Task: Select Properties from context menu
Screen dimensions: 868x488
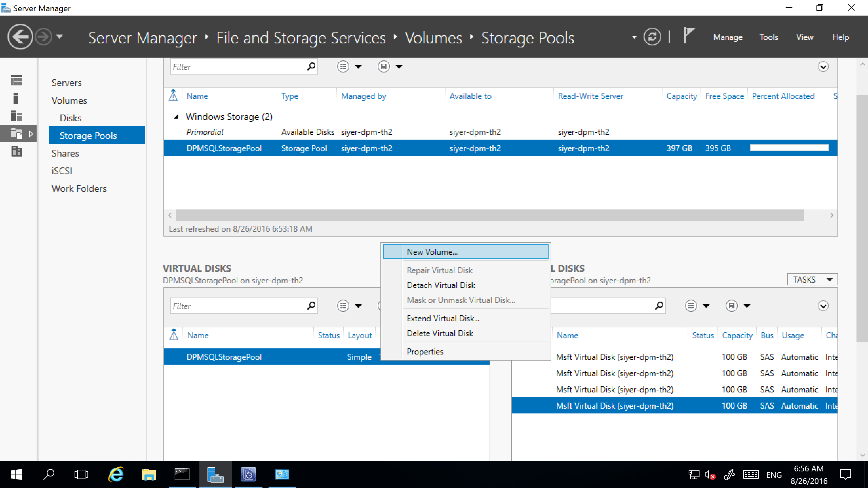Action: (425, 351)
